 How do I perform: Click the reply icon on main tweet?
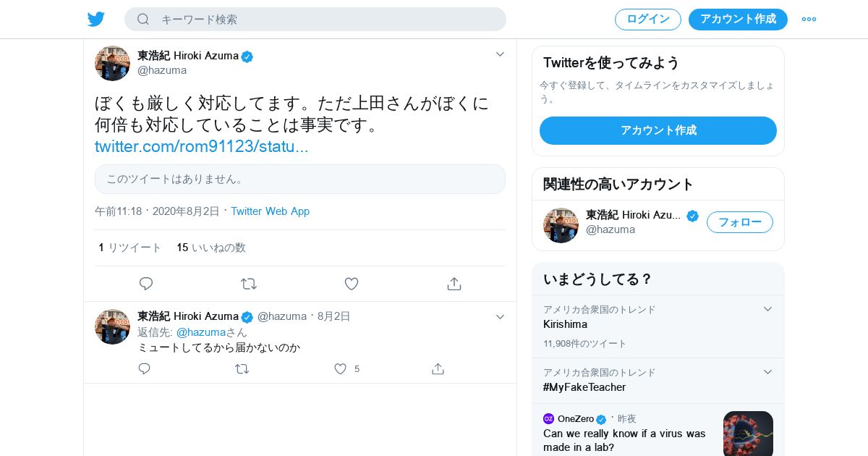tap(146, 284)
